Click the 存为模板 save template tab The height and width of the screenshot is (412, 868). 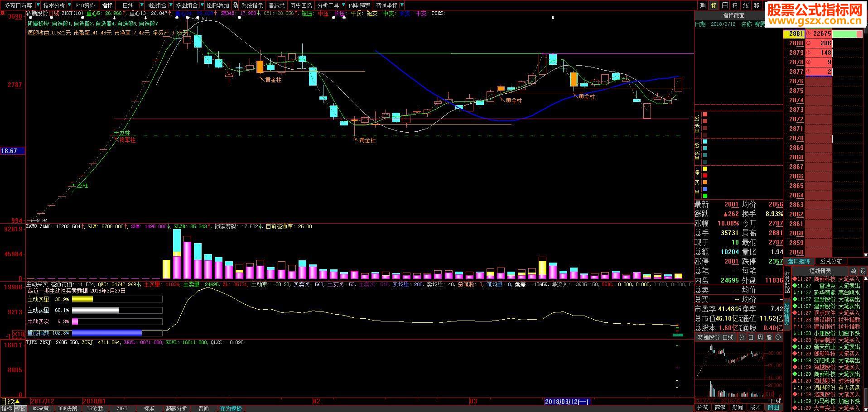pyautogui.click(x=231, y=408)
